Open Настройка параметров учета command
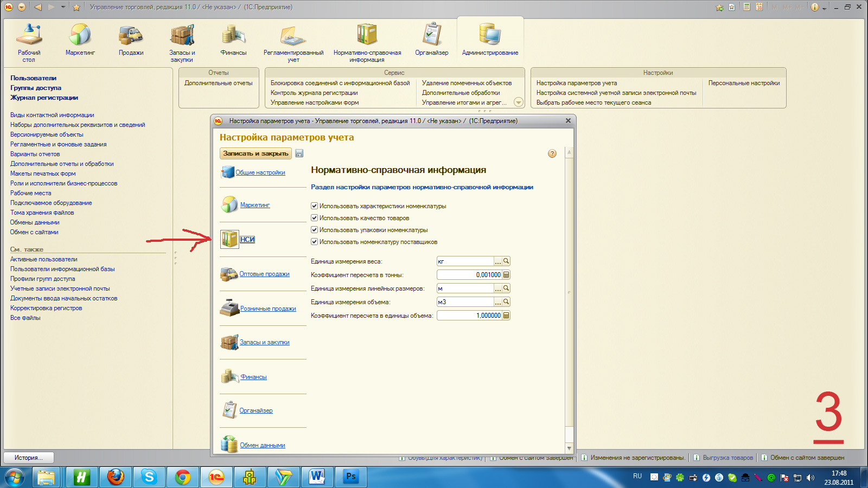The width and height of the screenshot is (868, 488). [577, 83]
